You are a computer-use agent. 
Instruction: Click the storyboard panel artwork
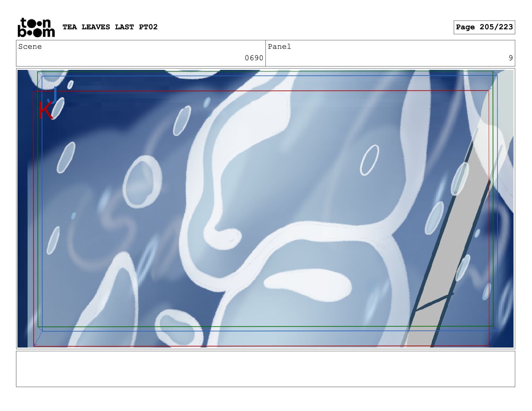pos(265,209)
